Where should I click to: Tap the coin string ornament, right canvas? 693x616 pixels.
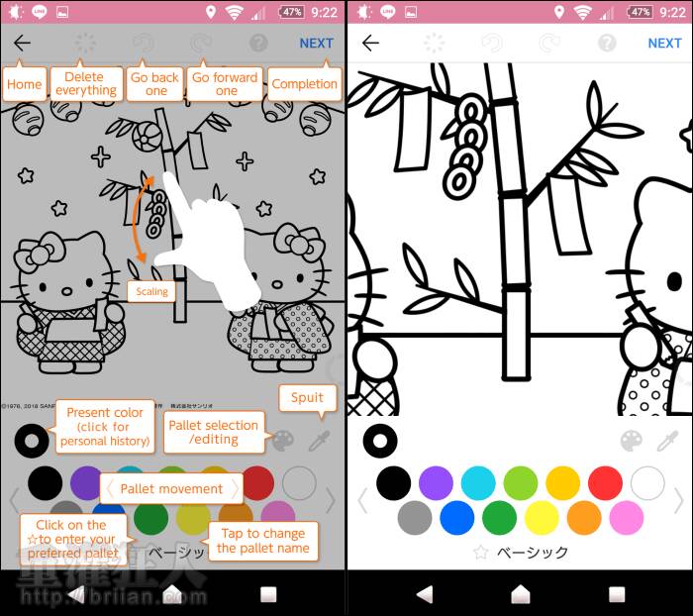[x=467, y=149]
